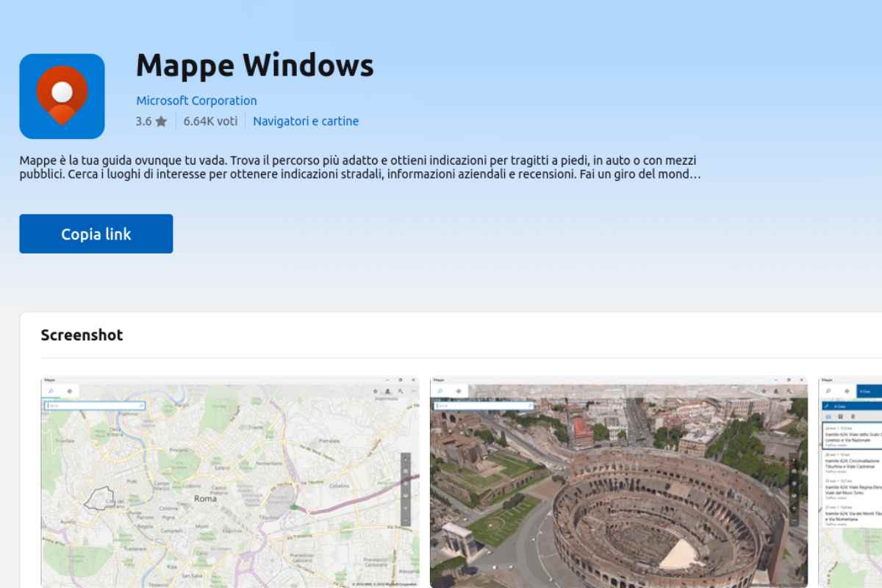Click the favorites star icon in the Roma map screenshot
Viewport: 882px width, 588px height.
375,391
